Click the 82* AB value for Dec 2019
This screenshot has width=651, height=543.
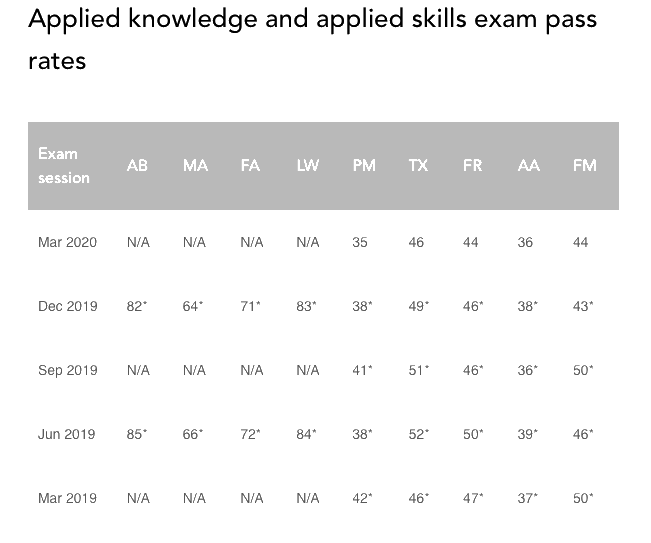tap(137, 306)
